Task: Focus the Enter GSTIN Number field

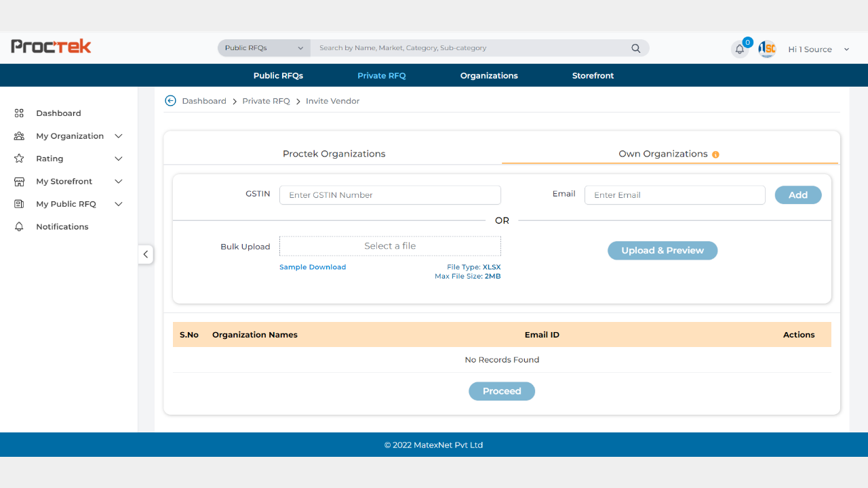Action: pyautogui.click(x=390, y=195)
